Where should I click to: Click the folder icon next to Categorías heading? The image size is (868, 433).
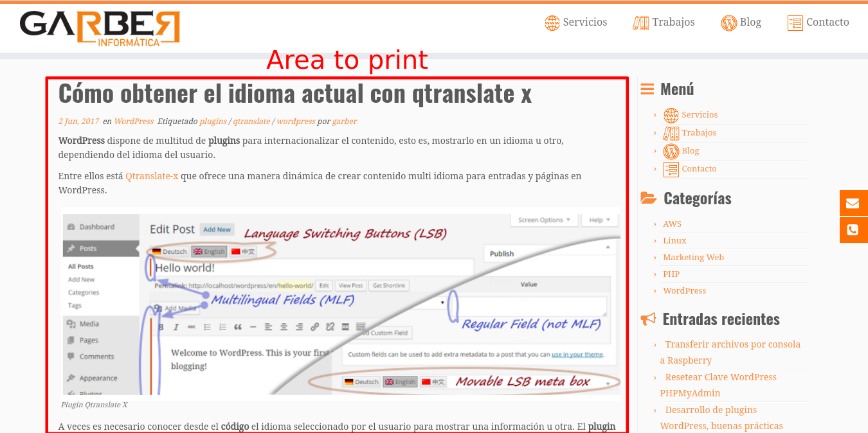(648, 198)
